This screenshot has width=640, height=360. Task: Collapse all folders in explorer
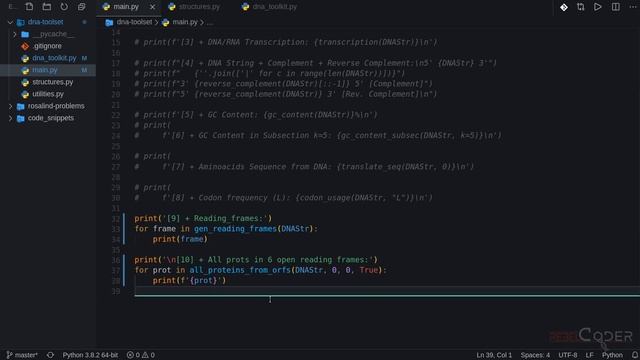(x=82, y=7)
